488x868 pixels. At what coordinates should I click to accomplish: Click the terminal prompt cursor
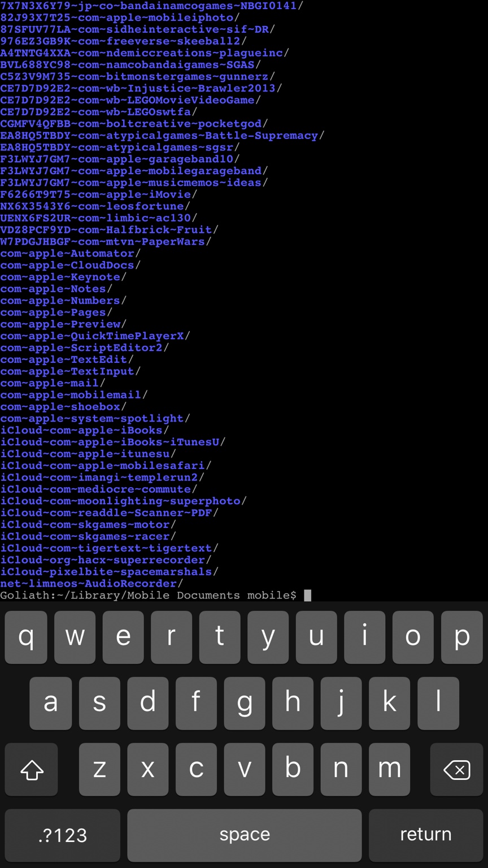point(308,595)
